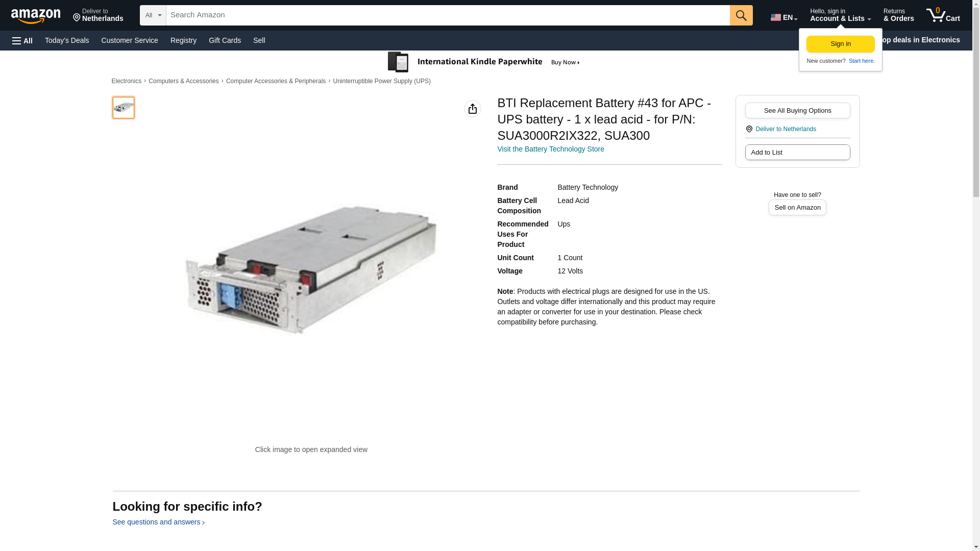
Task: Expand the All search category dropdown
Action: click(153, 15)
